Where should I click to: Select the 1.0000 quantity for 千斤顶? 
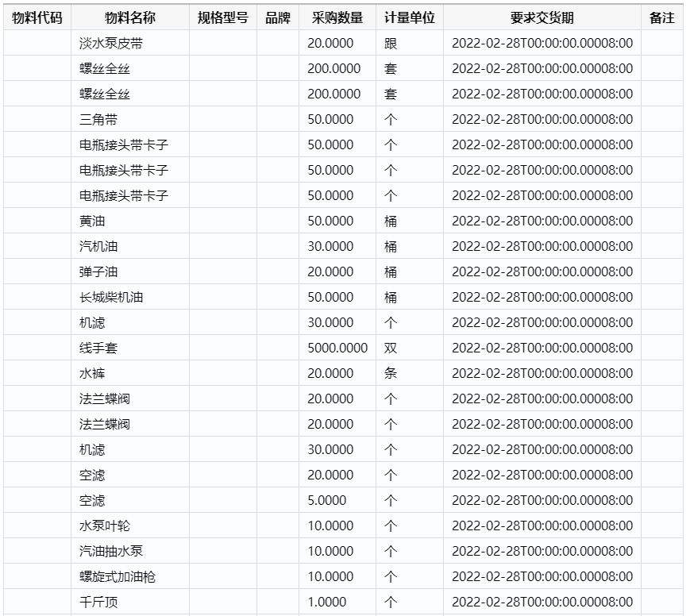click(x=337, y=602)
